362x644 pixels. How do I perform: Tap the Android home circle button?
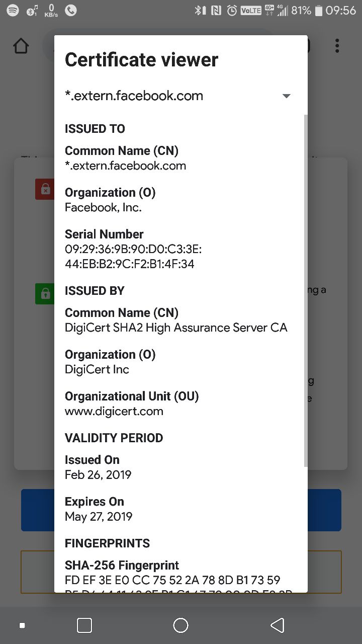[x=180, y=625]
